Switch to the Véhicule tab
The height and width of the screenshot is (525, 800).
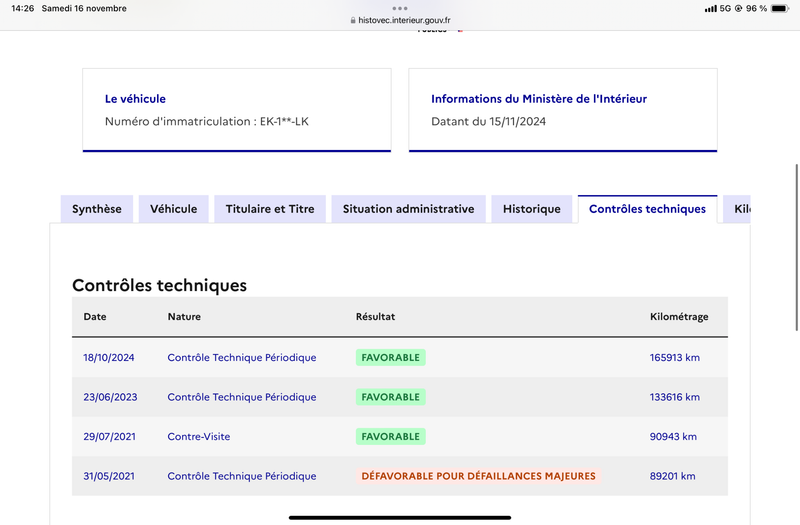point(173,209)
